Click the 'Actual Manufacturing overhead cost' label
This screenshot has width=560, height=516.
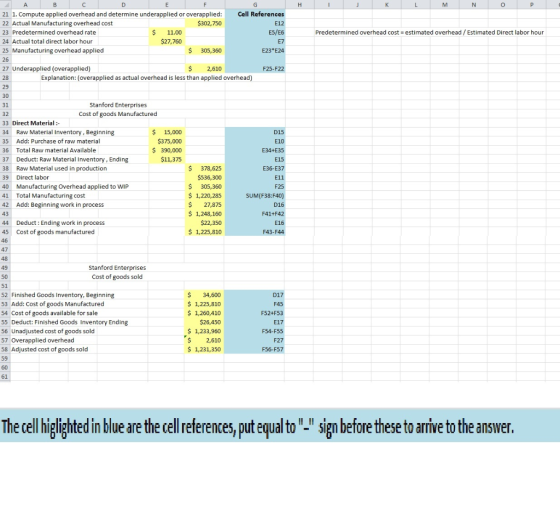click(x=62, y=23)
